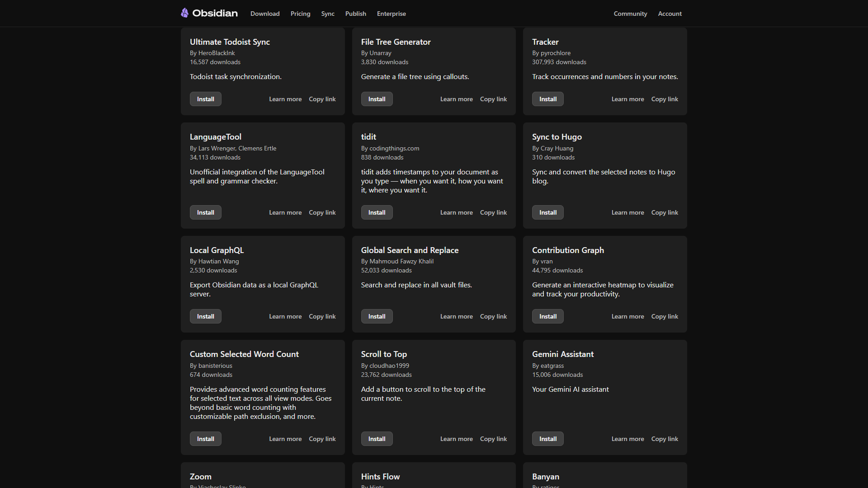The height and width of the screenshot is (488, 868).
Task: Copy link for tidit plugin
Action: coord(493,212)
